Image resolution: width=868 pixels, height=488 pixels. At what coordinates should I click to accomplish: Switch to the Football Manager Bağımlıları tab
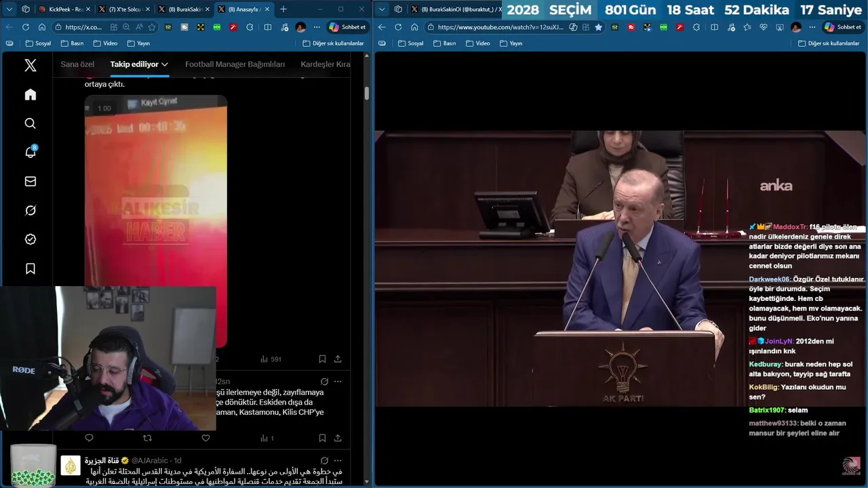tap(235, 64)
